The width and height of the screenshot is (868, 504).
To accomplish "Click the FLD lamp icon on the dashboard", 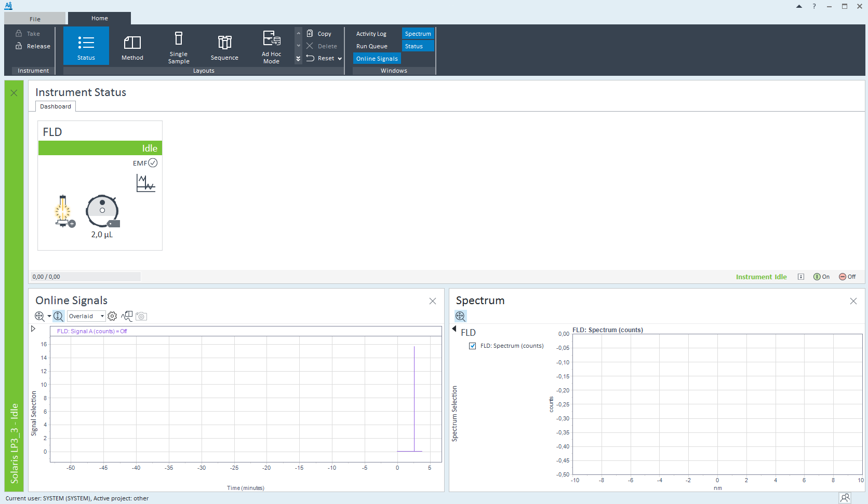I will 63,211.
